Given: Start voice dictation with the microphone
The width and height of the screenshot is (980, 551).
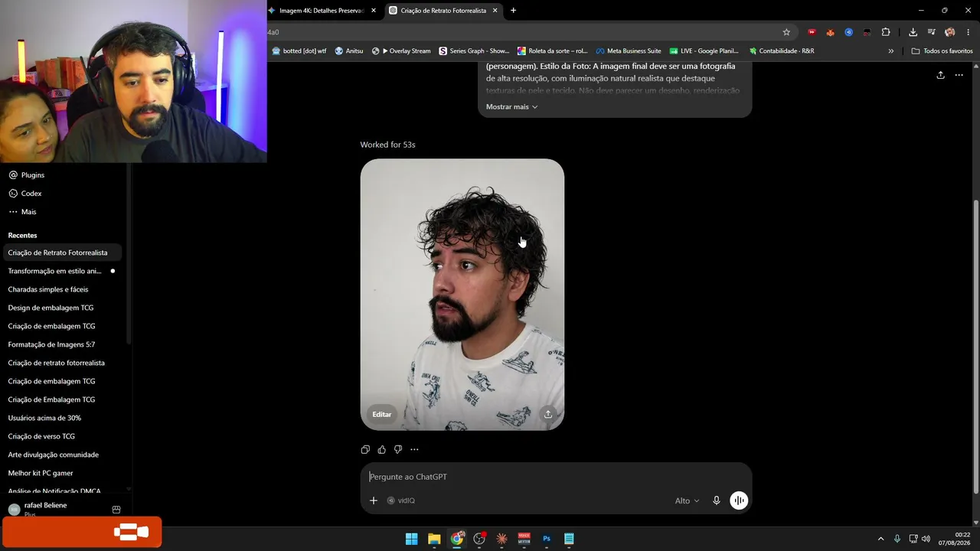Looking at the screenshot, I should (x=717, y=500).
